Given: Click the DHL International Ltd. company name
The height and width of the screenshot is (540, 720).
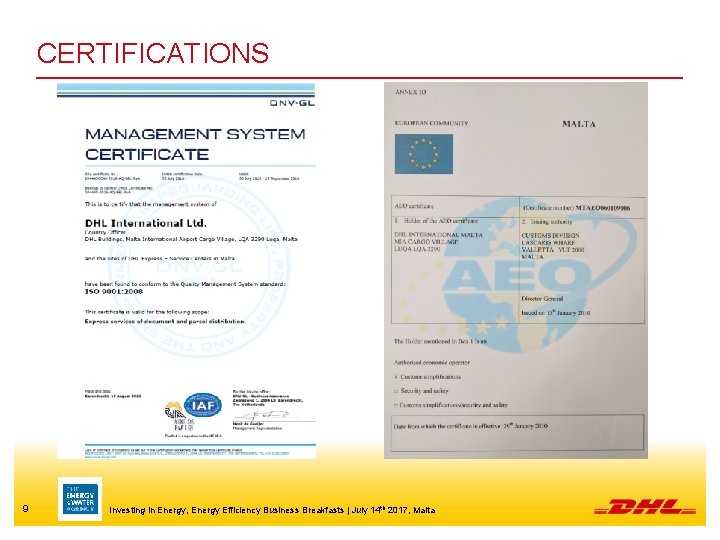Looking at the screenshot, I should coord(146,223).
